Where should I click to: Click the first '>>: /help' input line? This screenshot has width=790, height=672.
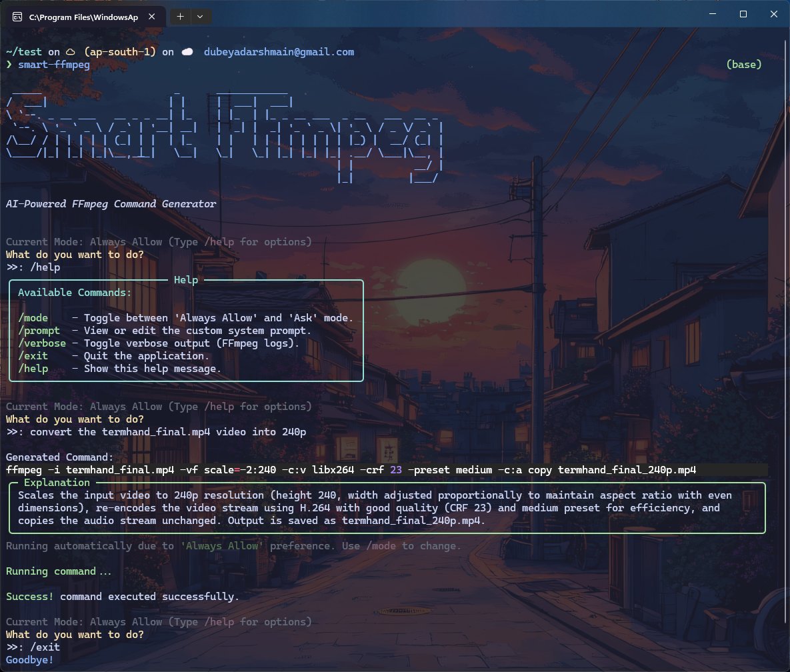(33, 267)
